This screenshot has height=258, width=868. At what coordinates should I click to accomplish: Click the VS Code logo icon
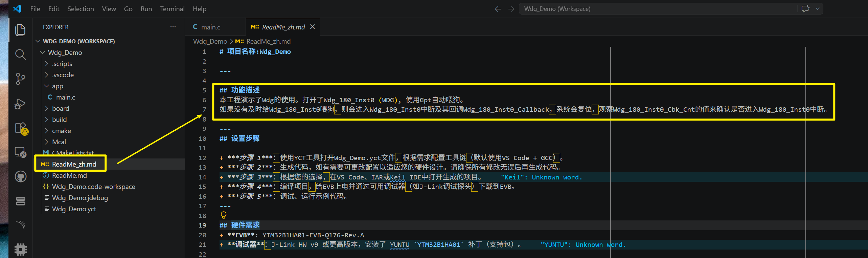click(17, 9)
